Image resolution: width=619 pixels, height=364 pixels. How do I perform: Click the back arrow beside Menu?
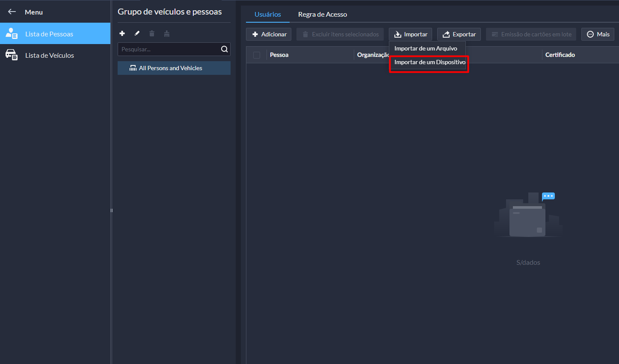pyautogui.click(x=12, y=12)
